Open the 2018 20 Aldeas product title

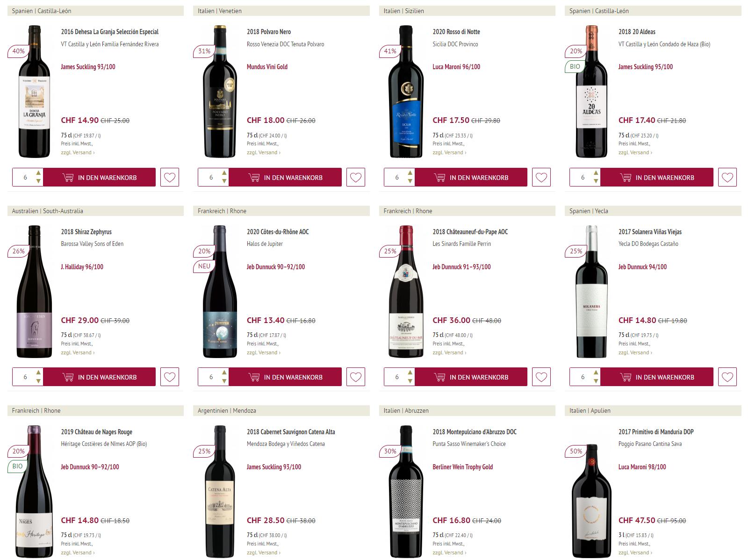coord(637,32)
